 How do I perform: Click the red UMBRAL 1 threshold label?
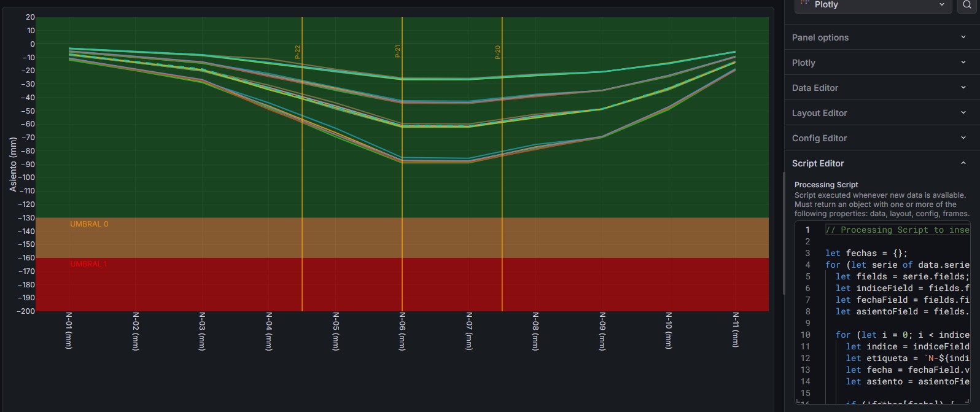(88, 264)
